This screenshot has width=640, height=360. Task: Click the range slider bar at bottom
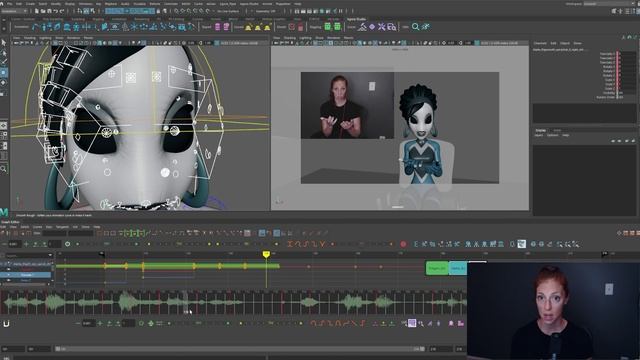point(240,349)
